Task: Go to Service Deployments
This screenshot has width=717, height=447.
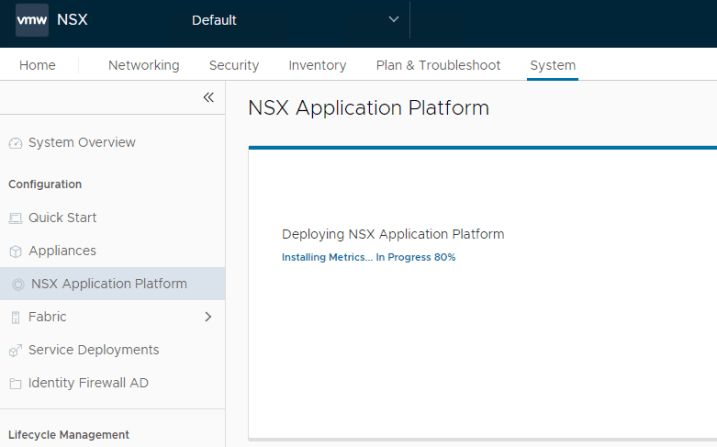Action: [x=94, y=350]
